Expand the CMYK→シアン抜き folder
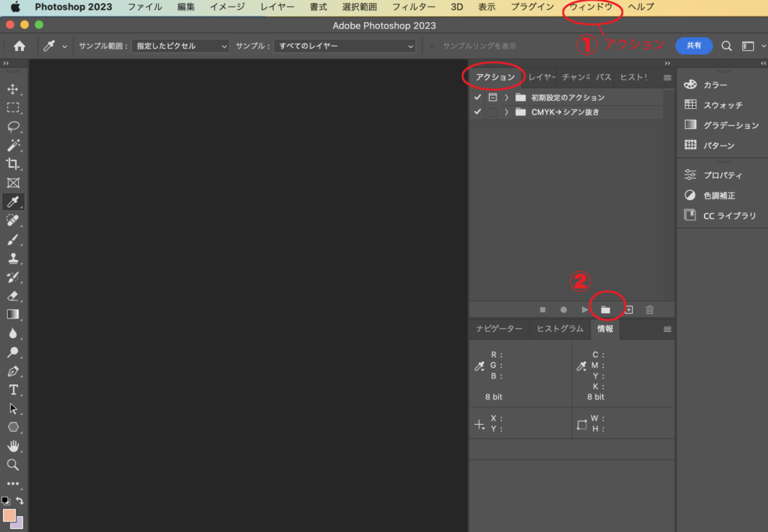The height and width of the screenshot is (532, 768). click(x=506, y=112)
